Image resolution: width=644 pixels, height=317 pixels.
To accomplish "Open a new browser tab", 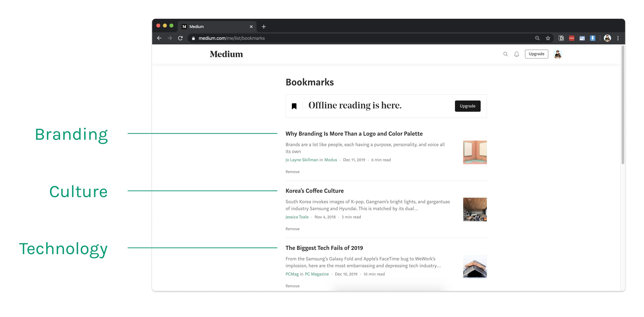I will (x=264, y=27).
